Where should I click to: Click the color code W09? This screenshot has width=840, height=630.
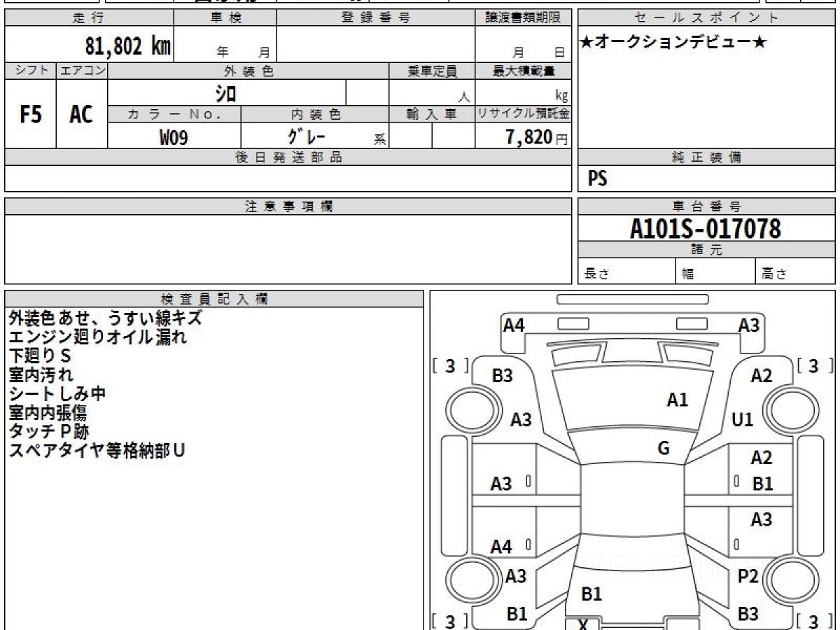click(x=174, y=137)
